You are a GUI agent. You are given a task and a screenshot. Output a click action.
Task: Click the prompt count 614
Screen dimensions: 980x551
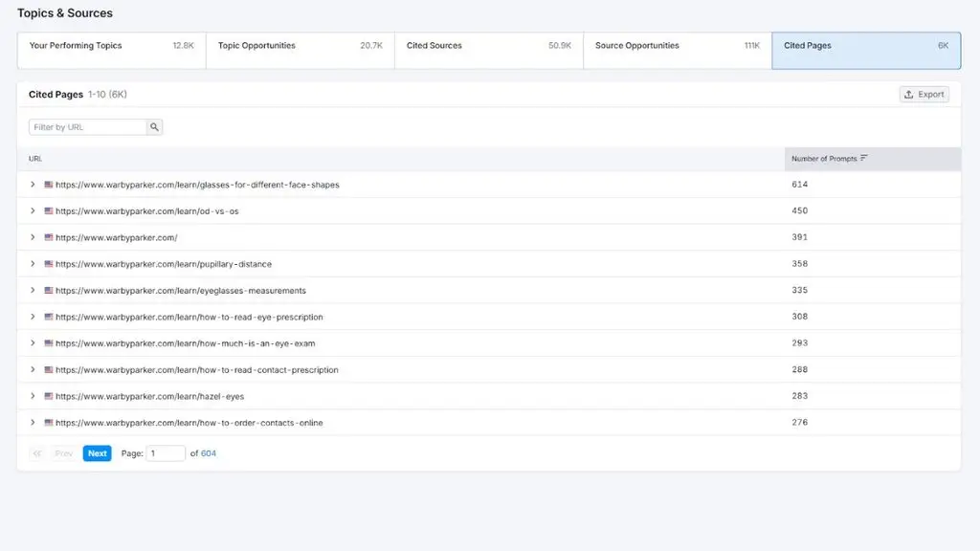point(799,185)
